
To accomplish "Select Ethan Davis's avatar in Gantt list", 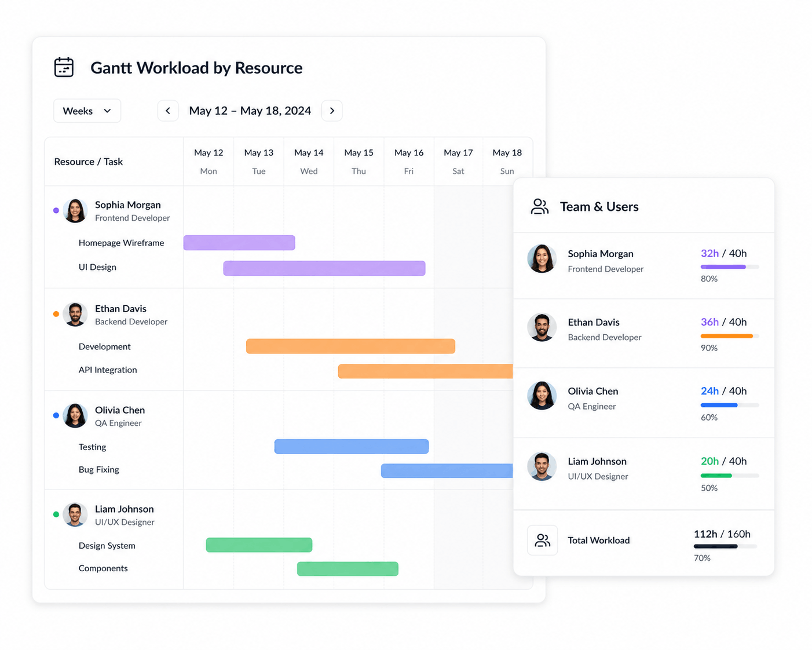I will 75,315.
